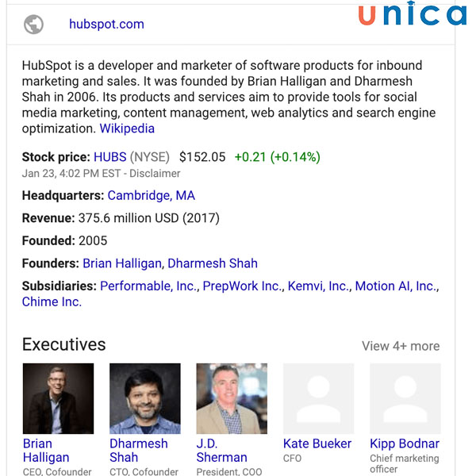Screen dimensions: 476x476
Task: Open the stock price Disclaimer link
Action: tap(155, 174)
